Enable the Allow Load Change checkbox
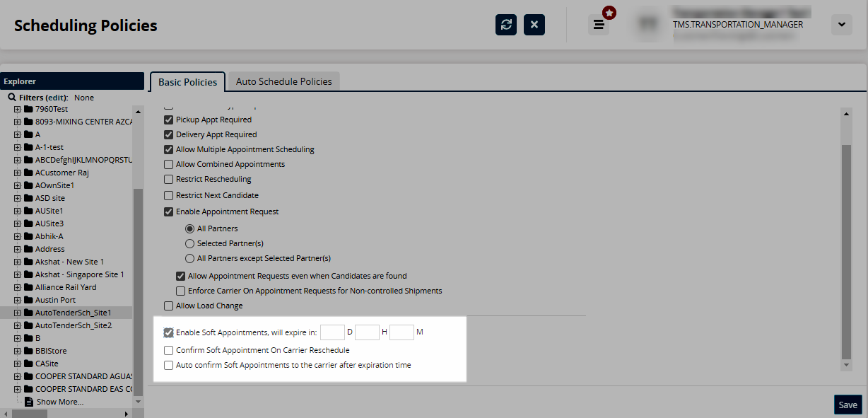Screen dimensions: 868x418 click(x=168, y=306)
